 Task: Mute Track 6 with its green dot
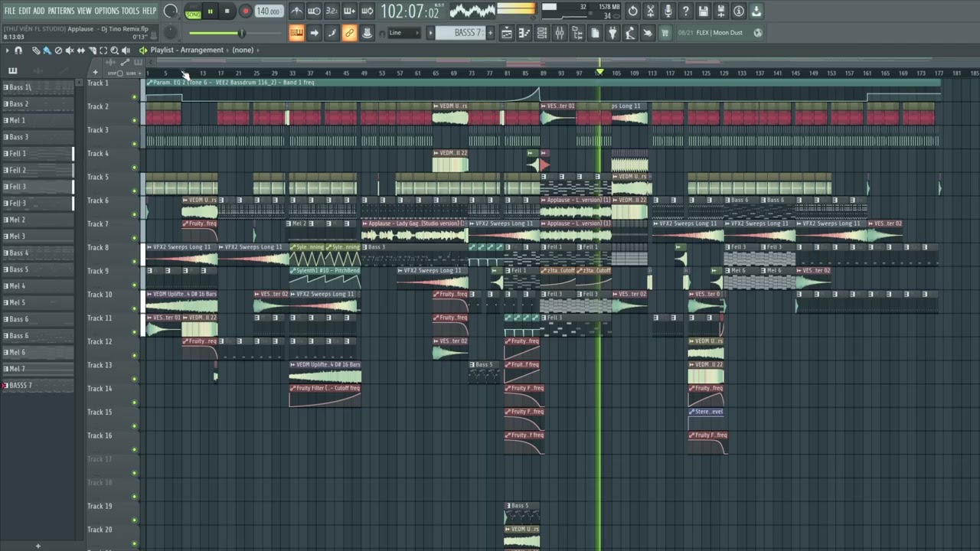[135, 214]
